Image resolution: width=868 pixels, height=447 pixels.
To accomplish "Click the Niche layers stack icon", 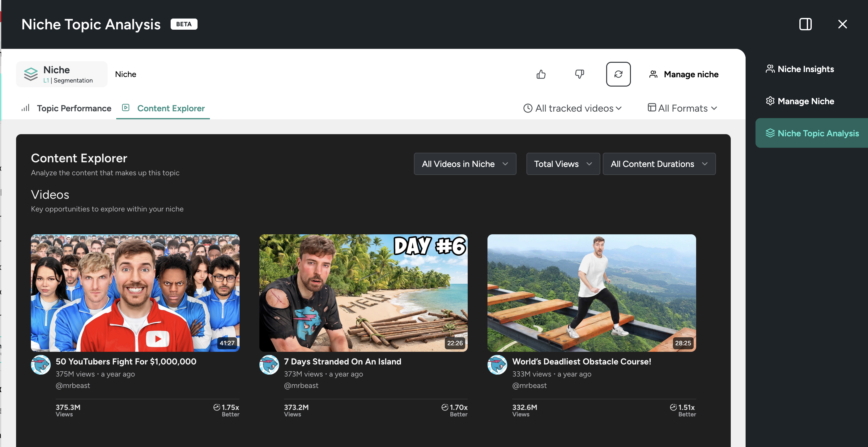I will tap(31, 74).
